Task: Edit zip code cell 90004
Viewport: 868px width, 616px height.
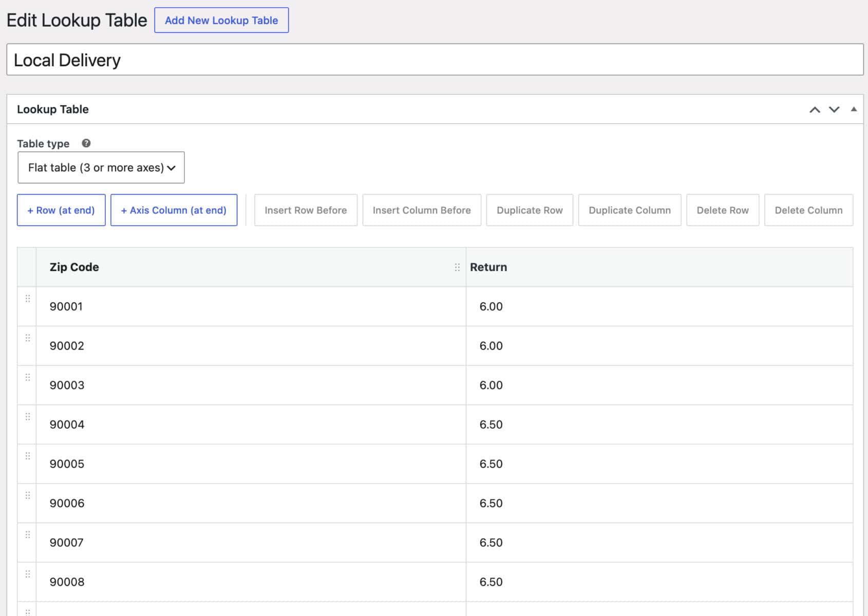Action: click(251, 425)
